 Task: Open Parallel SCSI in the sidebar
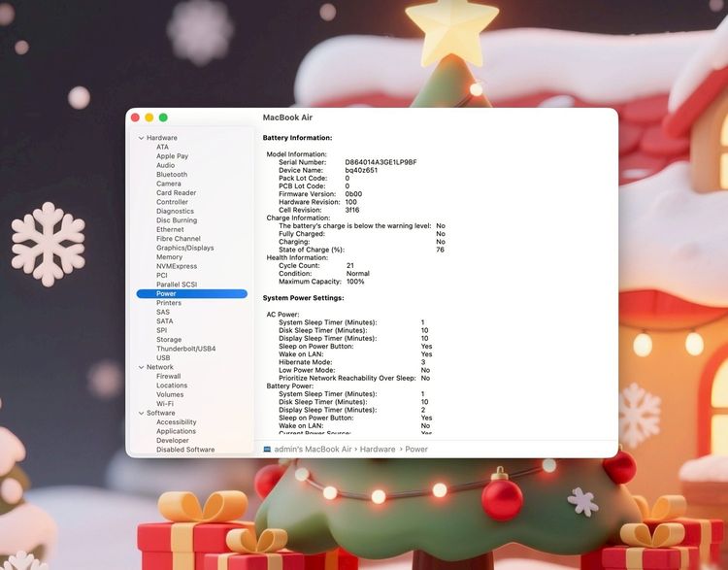coord(177,285)
